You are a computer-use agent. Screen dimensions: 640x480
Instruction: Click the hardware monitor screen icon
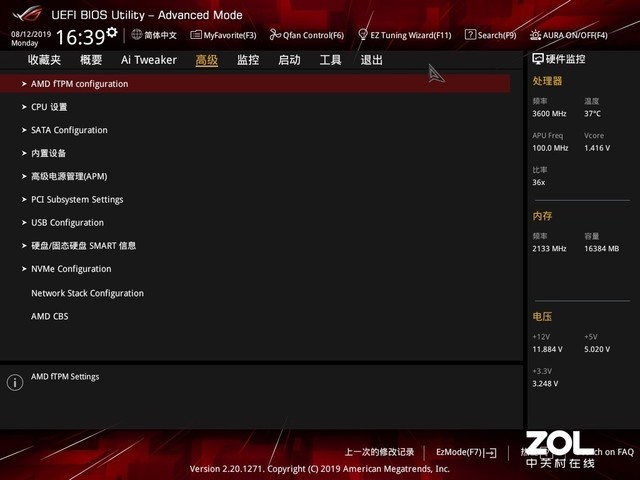pos(538,59)
